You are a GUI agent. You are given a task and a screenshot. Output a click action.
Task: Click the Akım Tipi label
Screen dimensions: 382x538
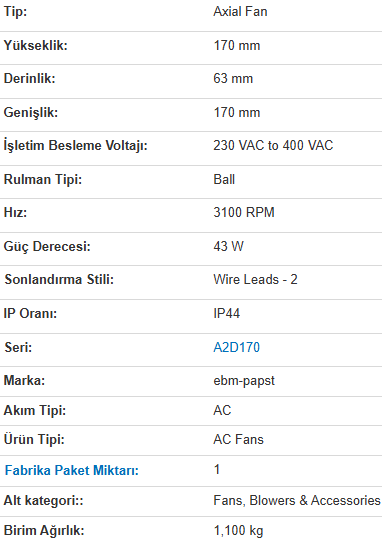pos(35,410)
